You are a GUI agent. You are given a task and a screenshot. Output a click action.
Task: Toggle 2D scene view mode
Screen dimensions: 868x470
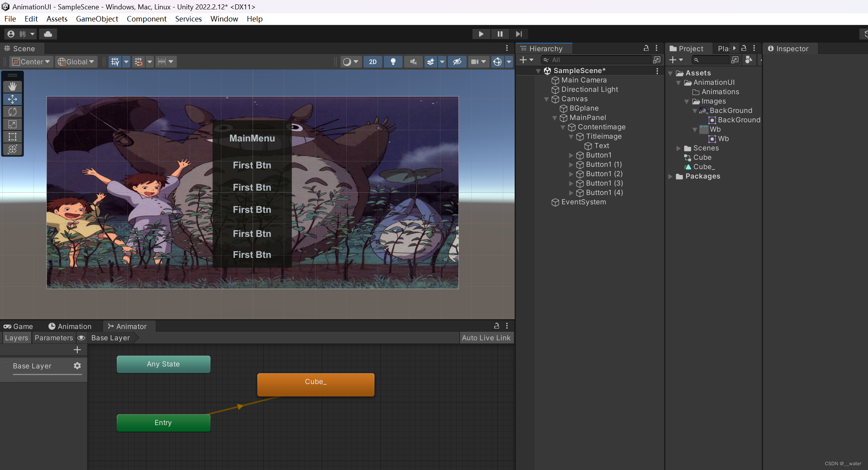point(373,62)
